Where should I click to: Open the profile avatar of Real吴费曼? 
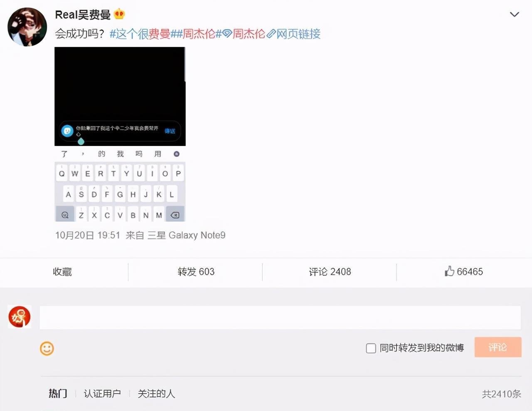coord(27,26)
